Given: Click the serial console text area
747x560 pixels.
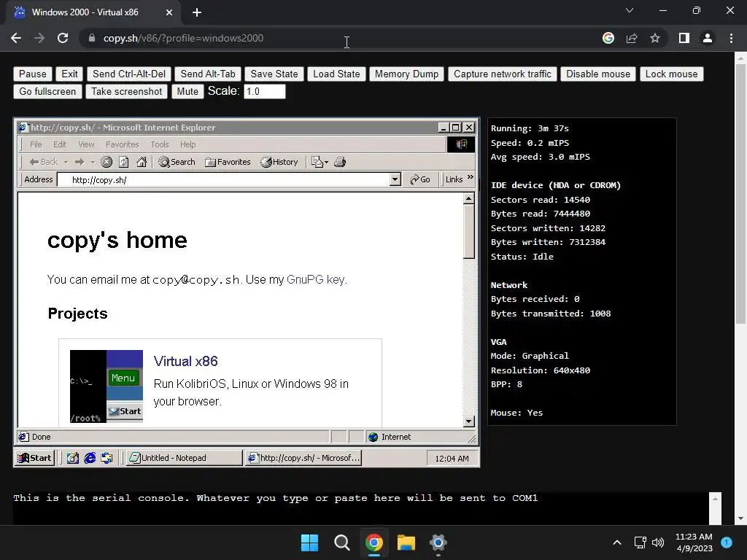Looking at the screenshot, I should tap(361, 508).
